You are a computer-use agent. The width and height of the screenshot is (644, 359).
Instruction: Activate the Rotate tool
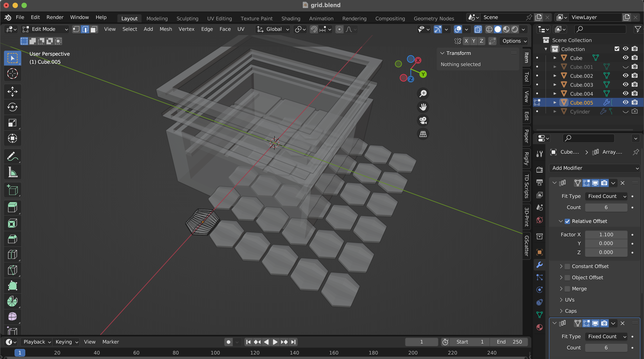click(12, 107)
